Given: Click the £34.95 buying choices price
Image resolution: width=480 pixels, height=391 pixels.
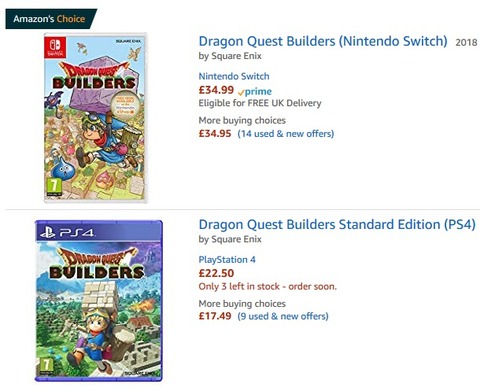Looking at the screenshot, I should (215, 134).
